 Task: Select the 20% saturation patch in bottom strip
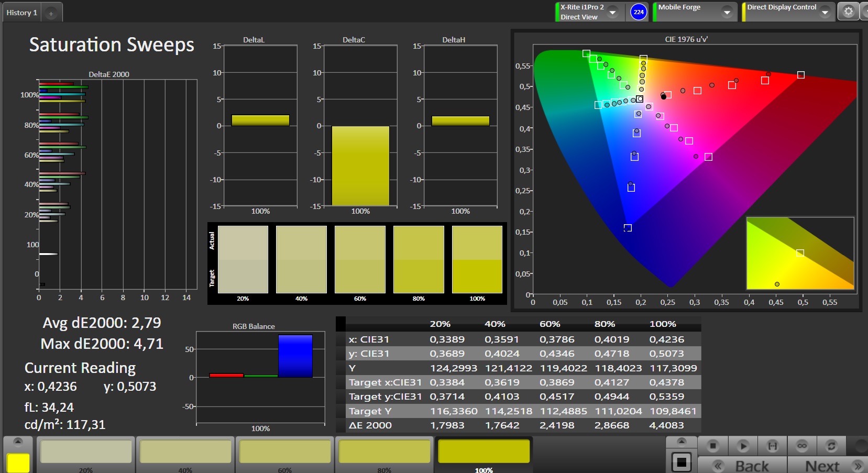[86, 452]
